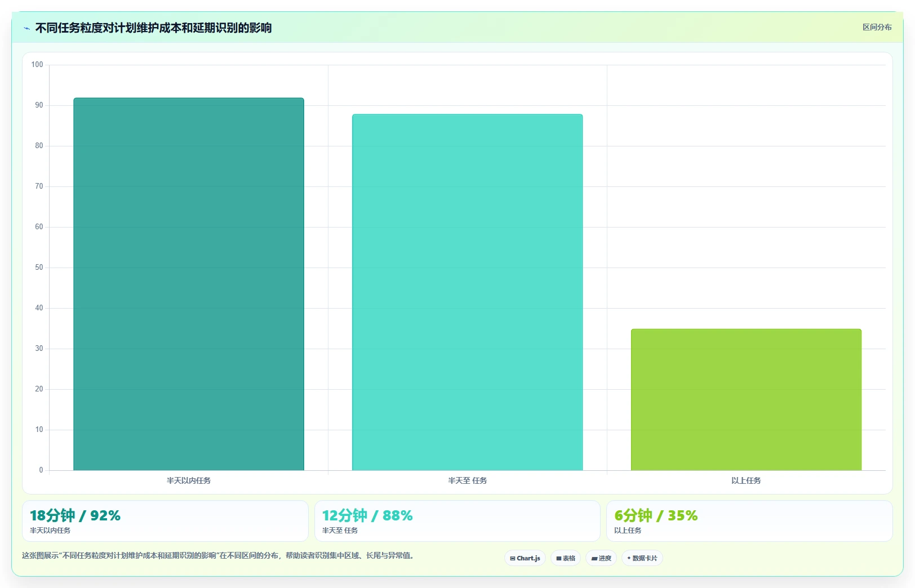Click the y-axis value 50
The image size is (915, 588).
pyautogui.click(x=39, y=268)
